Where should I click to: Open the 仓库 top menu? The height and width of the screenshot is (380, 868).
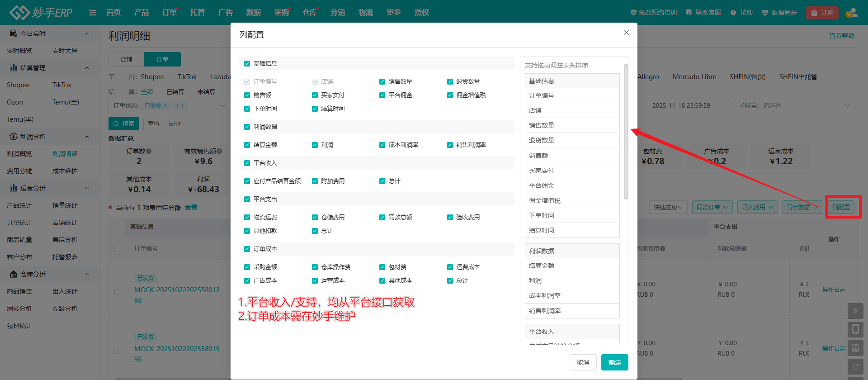tap(310, 13)
